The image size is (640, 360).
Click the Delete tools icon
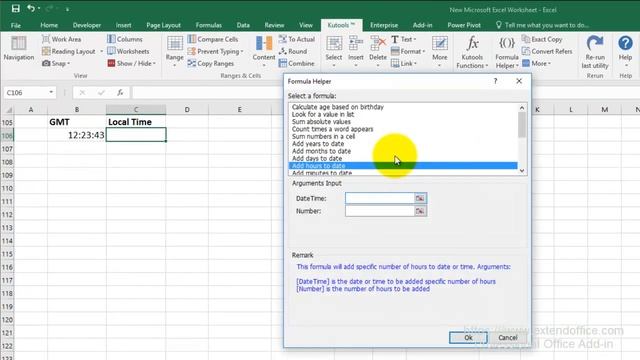(x=378, y=44)
